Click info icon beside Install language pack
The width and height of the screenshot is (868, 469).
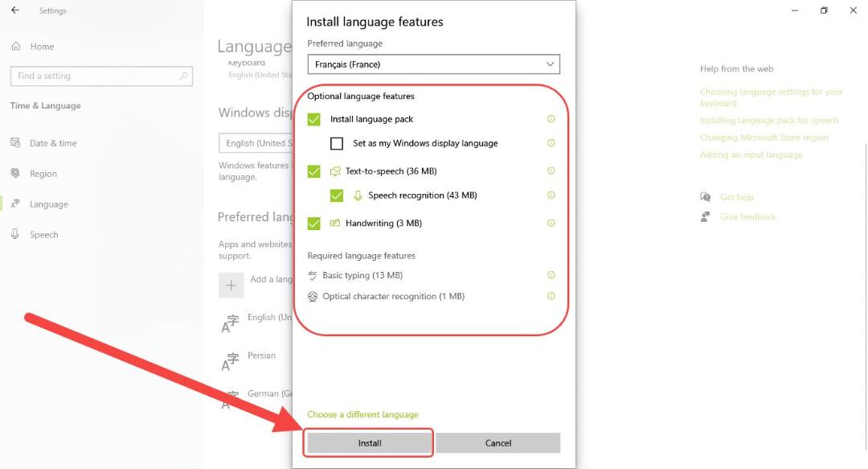pyautogui.click(x=551, y=118)
